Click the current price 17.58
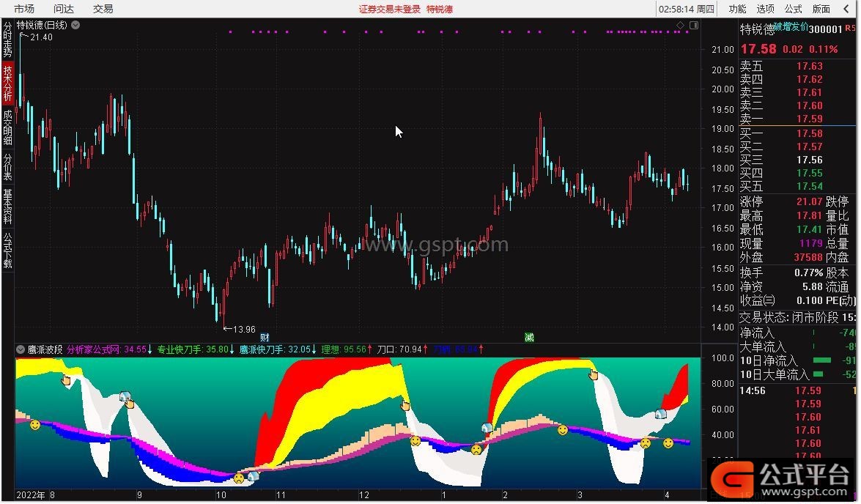Screen dimensions: 861x504 tap(759, 49)
